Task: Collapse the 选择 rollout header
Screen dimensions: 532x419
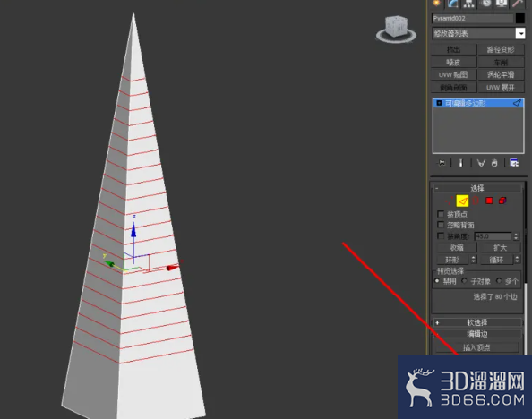Action: click(x=477, y=188)
